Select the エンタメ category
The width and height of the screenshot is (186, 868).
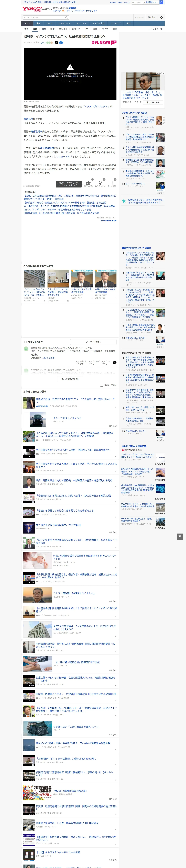[63, 29]
